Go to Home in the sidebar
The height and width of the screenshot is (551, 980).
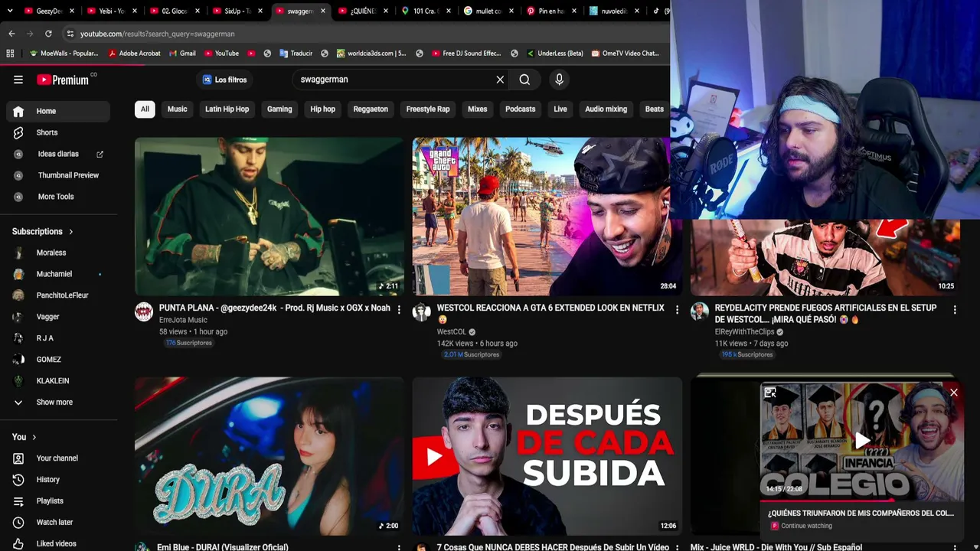(x=58, y=111)
